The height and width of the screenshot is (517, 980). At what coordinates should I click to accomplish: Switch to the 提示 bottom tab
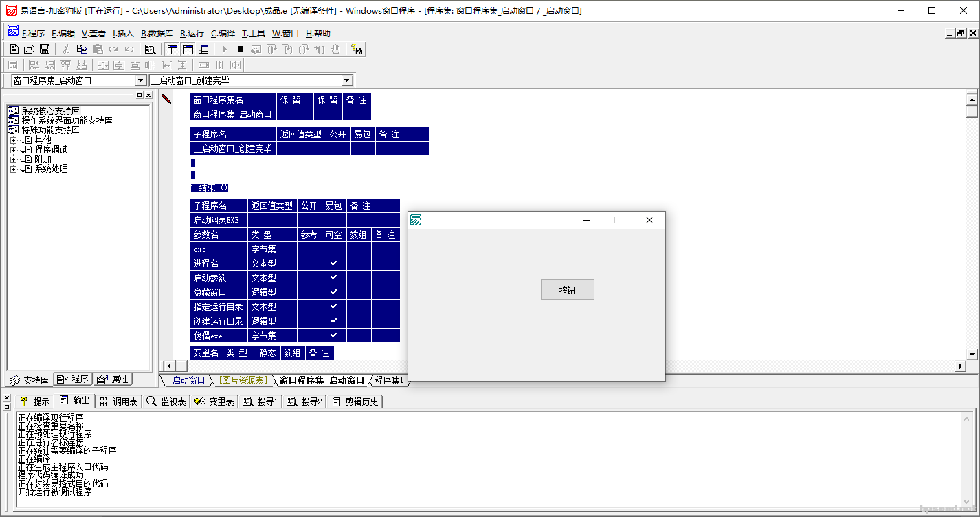34,401
